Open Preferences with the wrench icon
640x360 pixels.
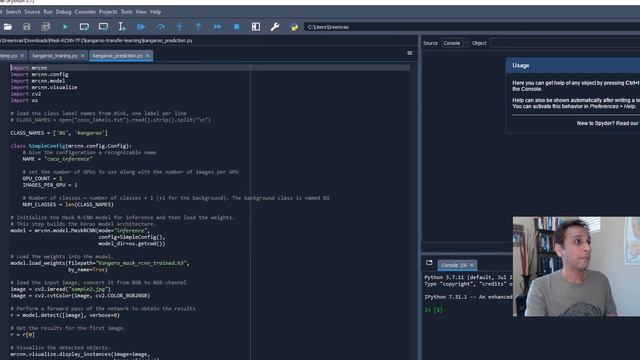(x=275, y=27)
